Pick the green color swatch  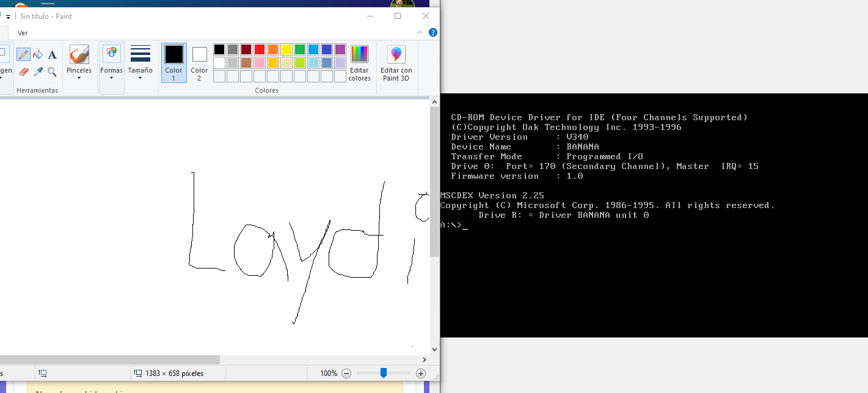point(299,49)
